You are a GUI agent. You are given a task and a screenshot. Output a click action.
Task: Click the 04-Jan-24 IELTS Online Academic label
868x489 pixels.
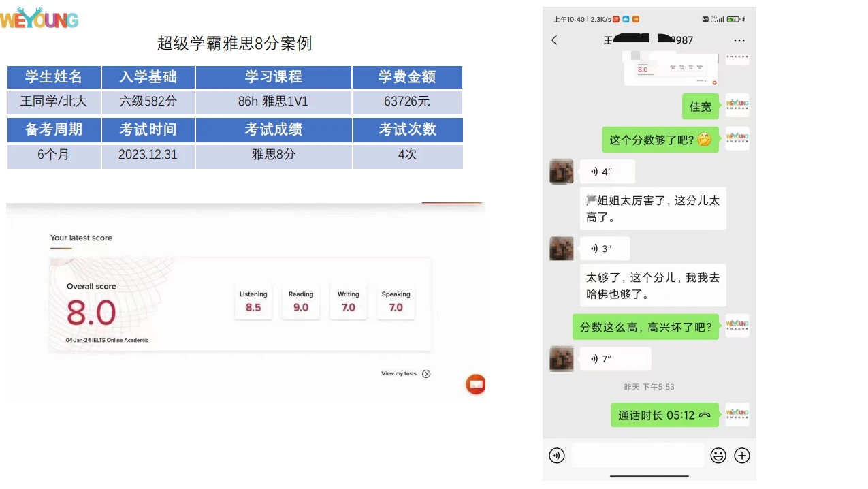tap(107, 340)
